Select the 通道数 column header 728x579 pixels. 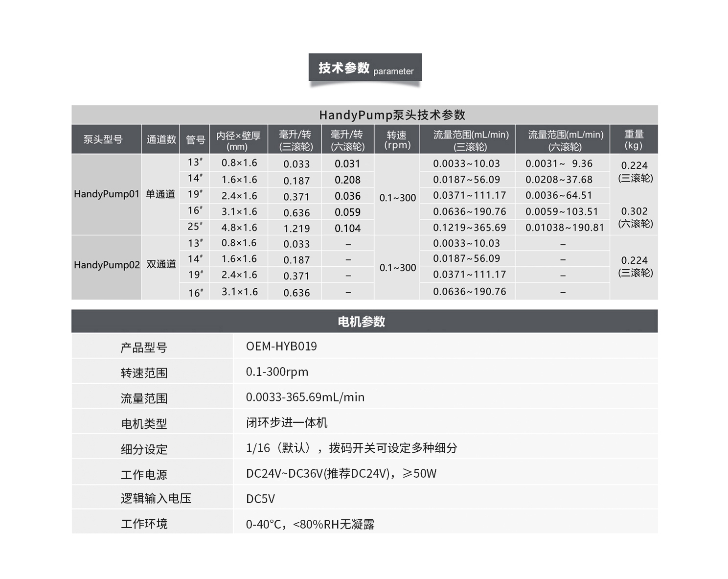point(161,139)
